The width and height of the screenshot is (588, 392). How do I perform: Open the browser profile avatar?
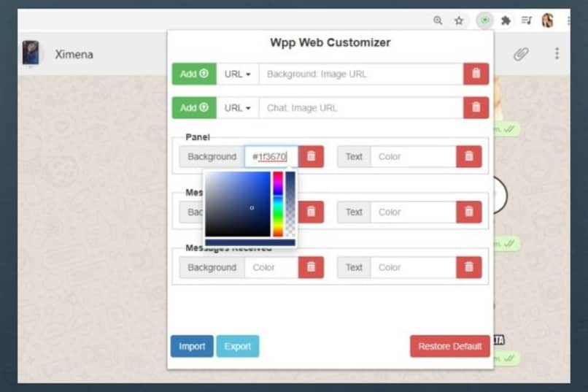(548, 20)
